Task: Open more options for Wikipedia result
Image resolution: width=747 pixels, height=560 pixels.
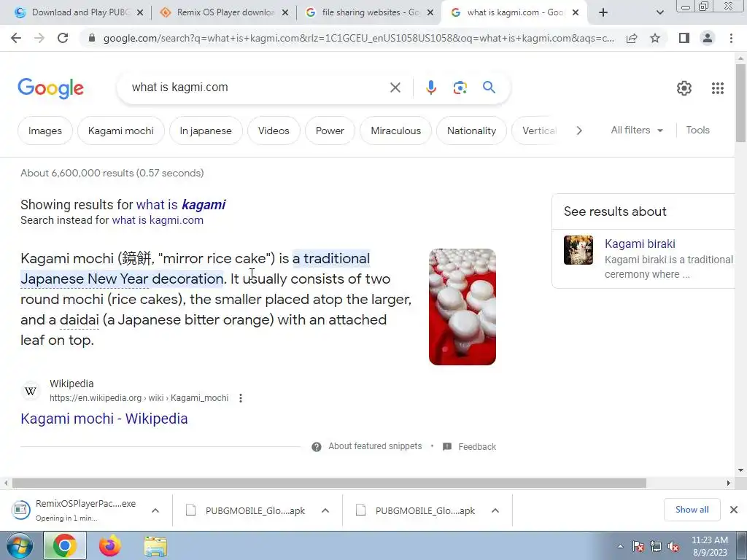Action: click(241, 398)
